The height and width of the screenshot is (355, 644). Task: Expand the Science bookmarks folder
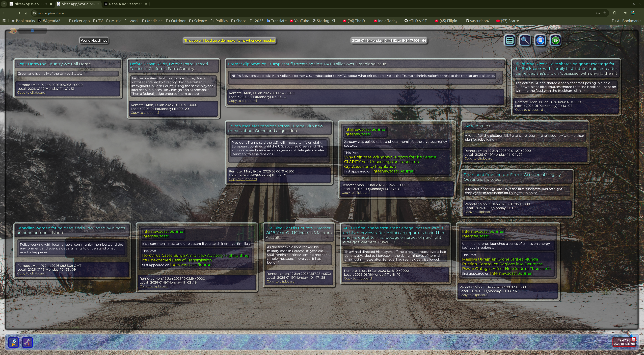198,21
